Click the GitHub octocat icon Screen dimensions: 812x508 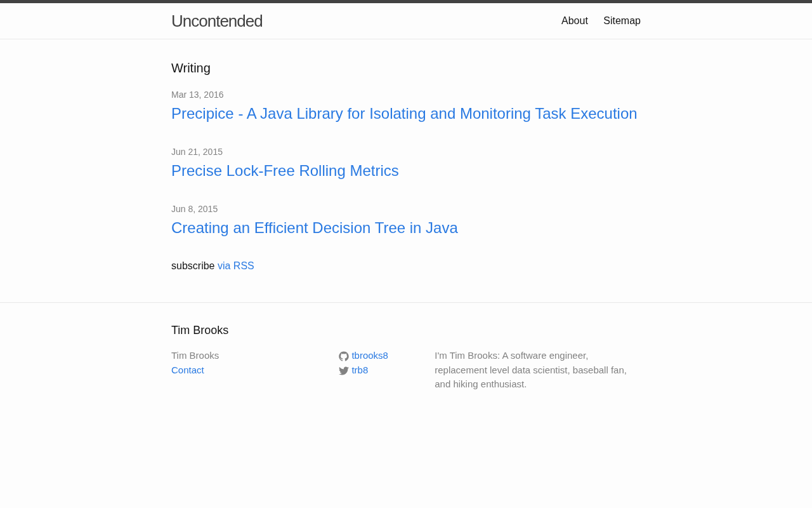[344, 356]
